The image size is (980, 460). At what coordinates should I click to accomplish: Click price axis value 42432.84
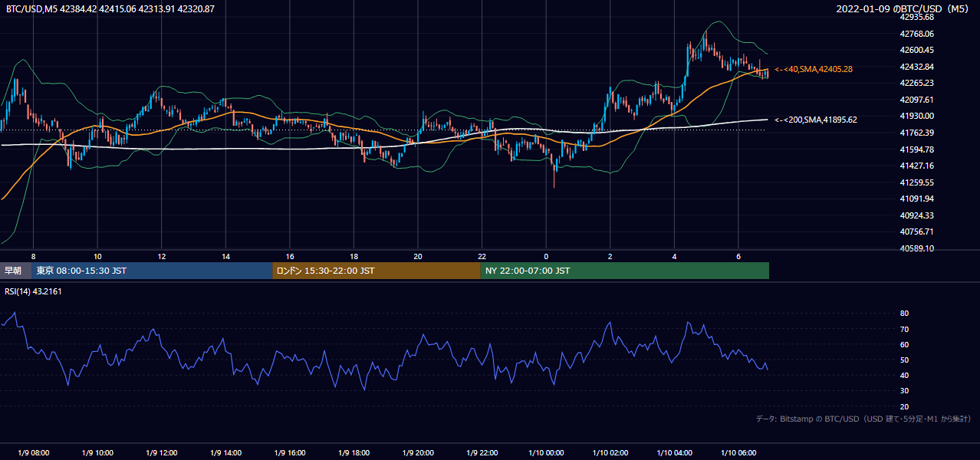pos(916,67)
